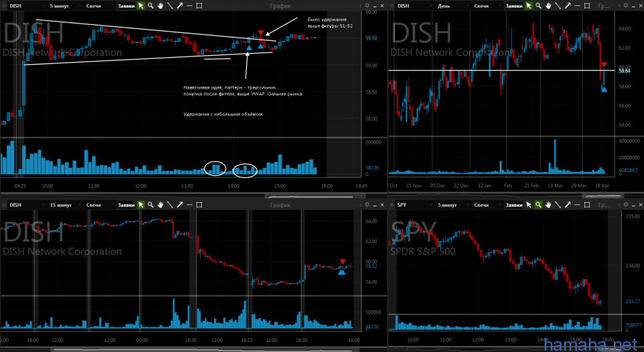644x352 pixels.
Task: Click red link dot in DISH 15 минут chart
Action: point(5,205)
